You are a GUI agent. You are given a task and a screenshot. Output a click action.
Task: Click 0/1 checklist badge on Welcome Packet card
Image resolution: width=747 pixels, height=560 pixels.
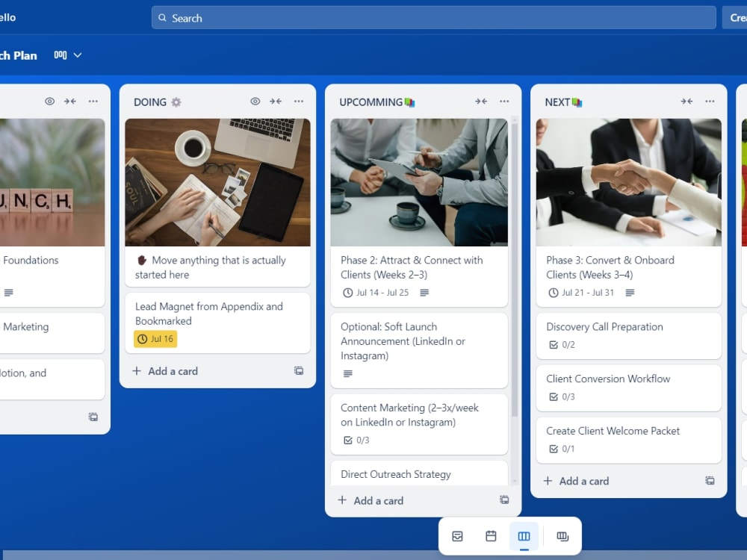pos(562,449)
